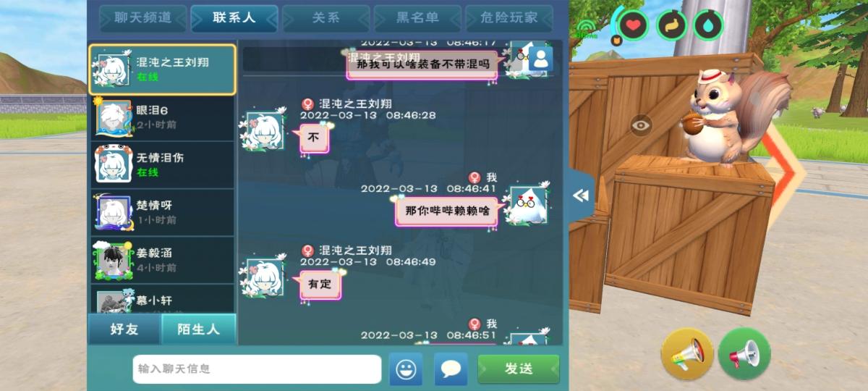The image size is (868, 391).
Task: Open the 危险玩家 tab
Action: click(x=509, y=18)
